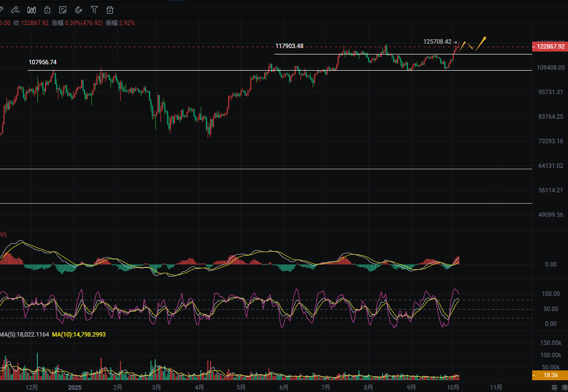The image size is (568, 392).
Task: Click the lock drawings icon
Action: 47,9
